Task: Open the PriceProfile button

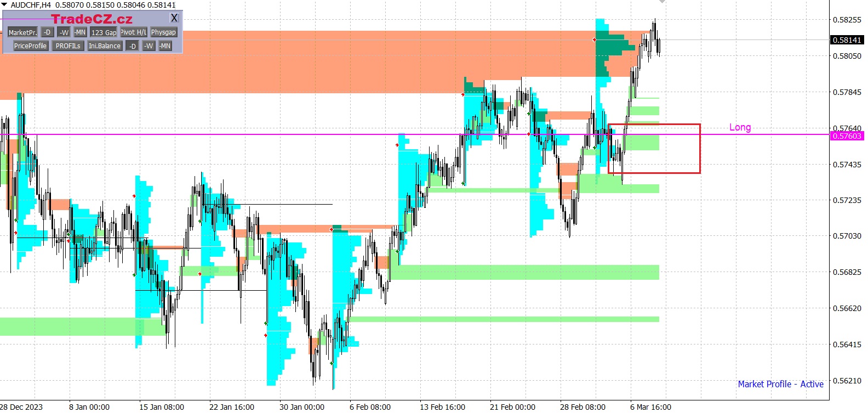Action: click(x=30, y=46)
